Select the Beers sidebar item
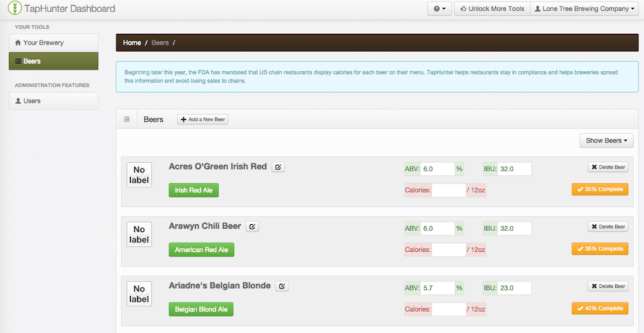 [x=53, y=61]
